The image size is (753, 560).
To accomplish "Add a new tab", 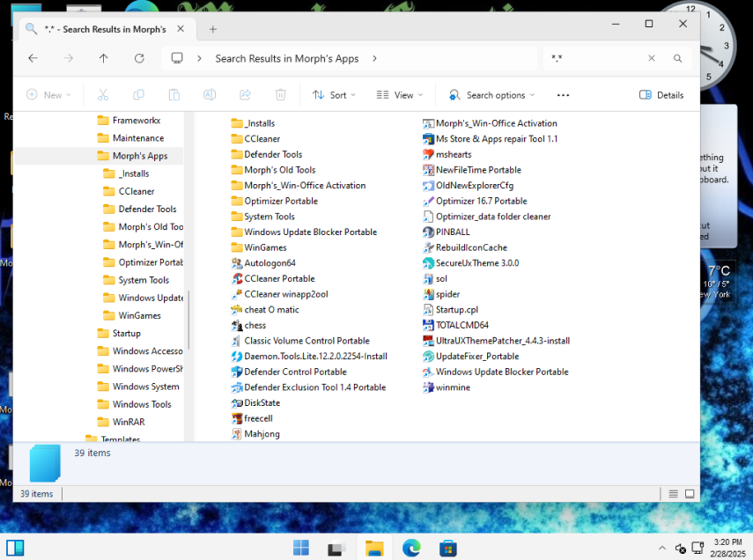I will click(x=213, y=29).
